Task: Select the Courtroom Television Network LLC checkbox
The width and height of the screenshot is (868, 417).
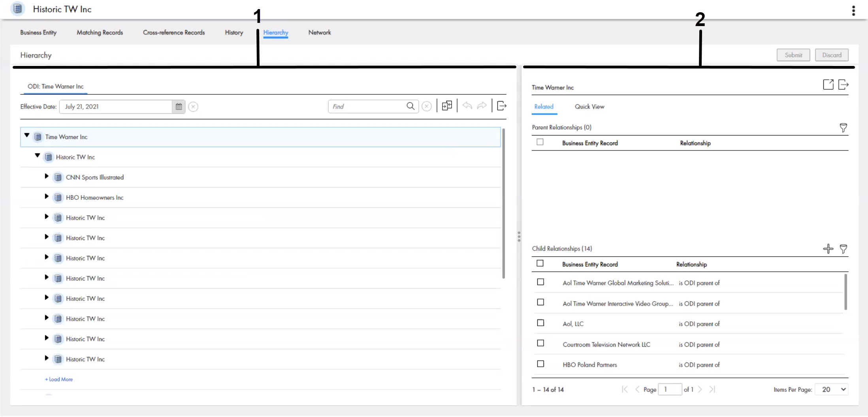Action: click(x=540, y=344)
